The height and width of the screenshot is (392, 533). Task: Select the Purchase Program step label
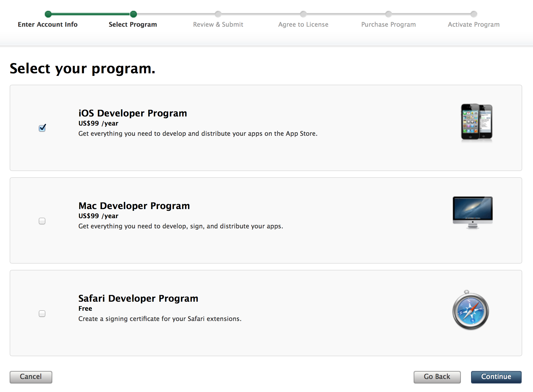pyautogui.click(x=389, y=24)
